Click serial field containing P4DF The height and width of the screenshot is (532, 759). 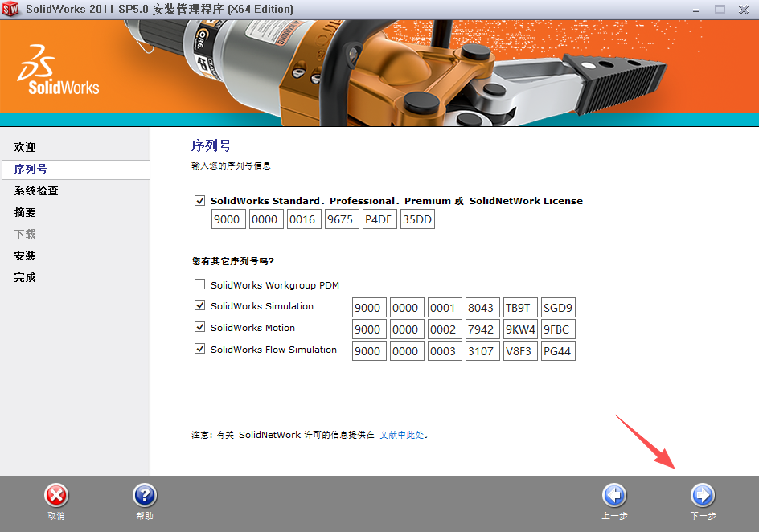tap(379, 219)
